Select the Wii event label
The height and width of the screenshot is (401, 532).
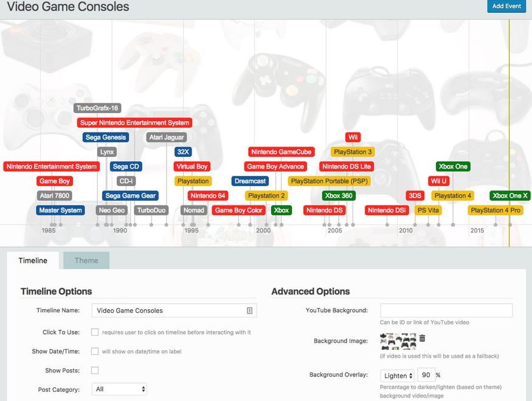pyautogui.click(x=353, y=137)
